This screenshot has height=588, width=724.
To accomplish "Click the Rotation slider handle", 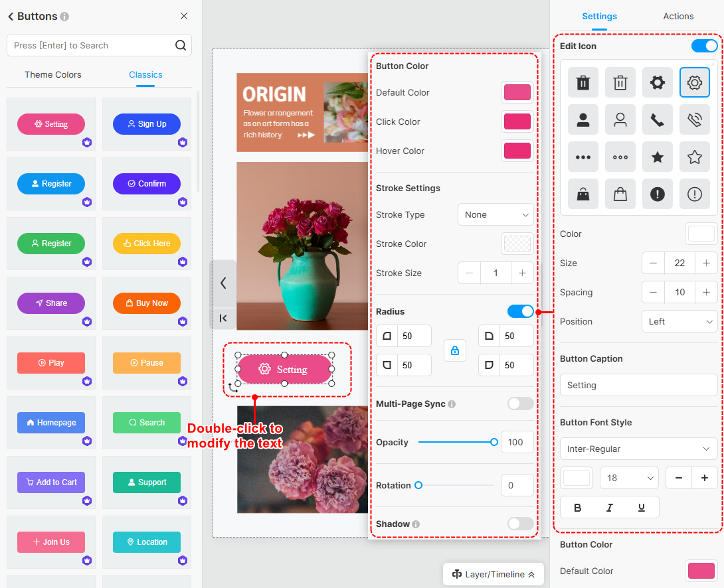I will pyautogui.click(x=418, y=485).
